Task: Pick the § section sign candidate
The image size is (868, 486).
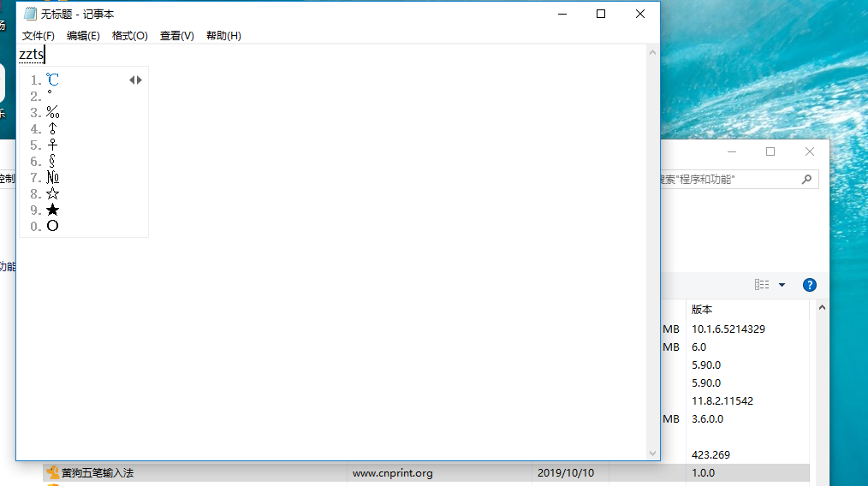Action: [x=52, y=162]
